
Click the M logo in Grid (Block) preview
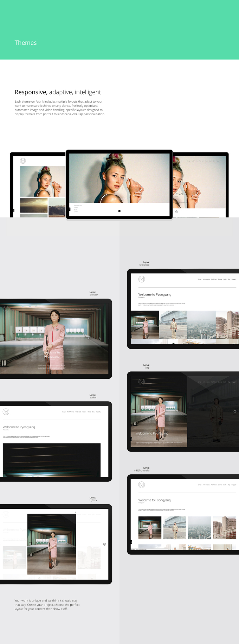(x=142, y=279)
